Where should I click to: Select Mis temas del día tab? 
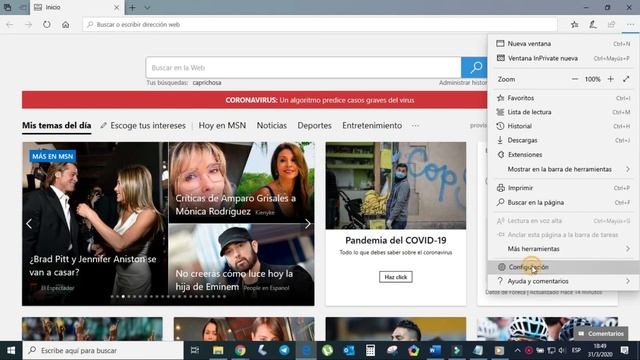click(56, 125)
